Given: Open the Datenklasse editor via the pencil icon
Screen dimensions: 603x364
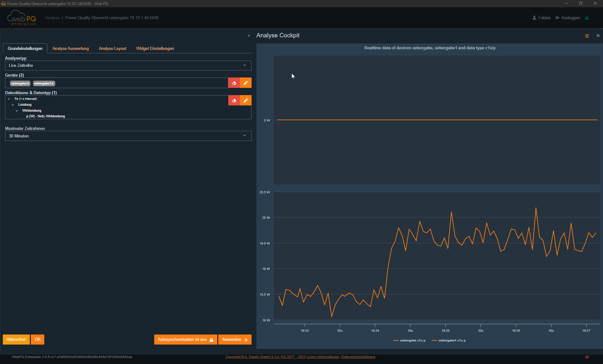Looking at the screenshot, I should coord(246,100).
